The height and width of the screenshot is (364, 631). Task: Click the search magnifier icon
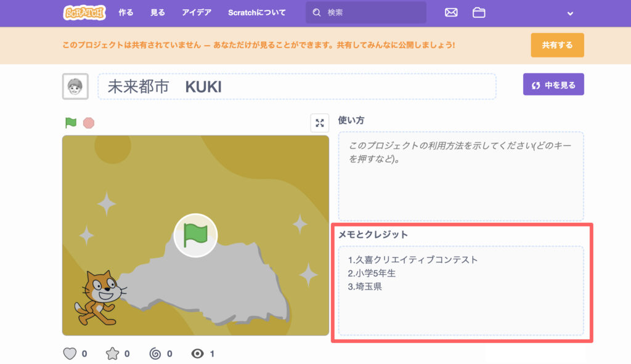(x=317, y=12)
